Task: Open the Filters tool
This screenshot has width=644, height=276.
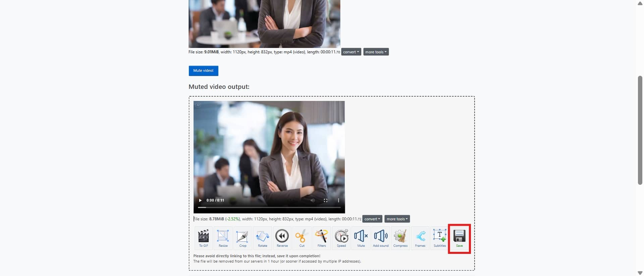Action: (x=322, y=238)
